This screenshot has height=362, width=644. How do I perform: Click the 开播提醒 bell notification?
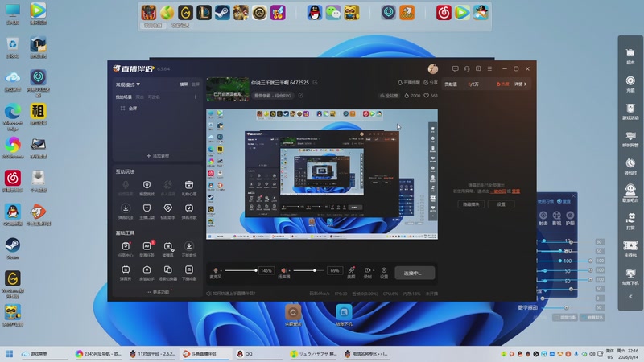click(409, 83)
